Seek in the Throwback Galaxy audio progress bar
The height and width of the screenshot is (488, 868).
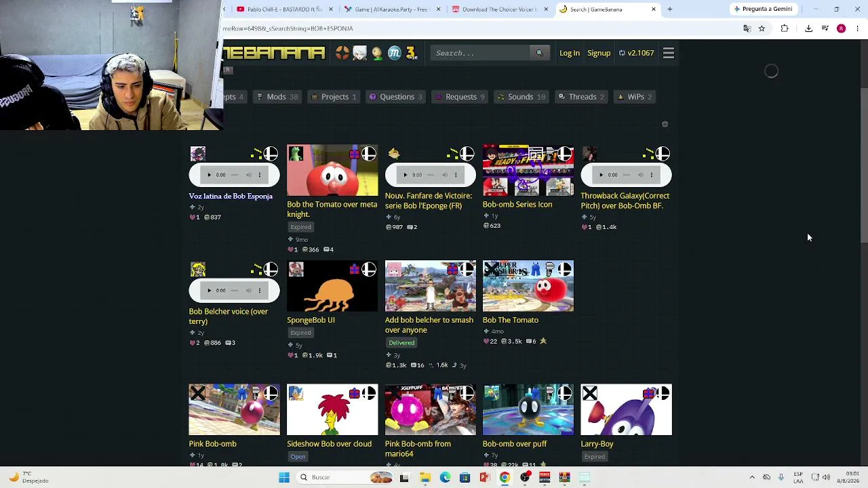[x=627, y=175]
